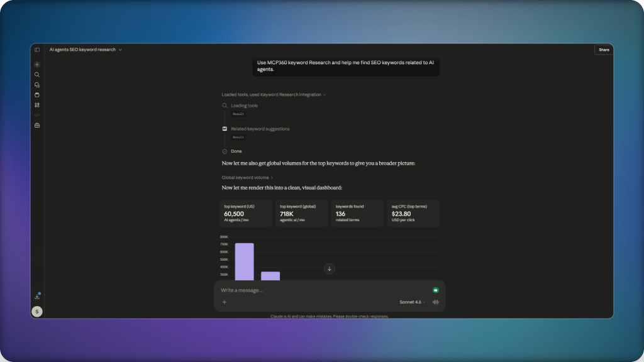Click the keywords found 136 card
The width and height of the screenshot is (644, 362).
pyautogui.click(x=357, y=213)
